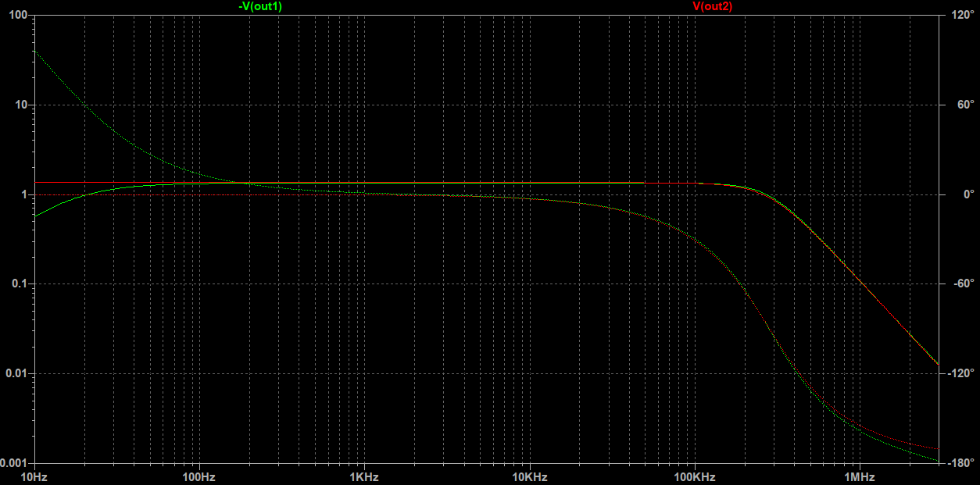Select the -V(out1) trace label
The width and height of the screenshot is (980, 485).
[260, 6]
